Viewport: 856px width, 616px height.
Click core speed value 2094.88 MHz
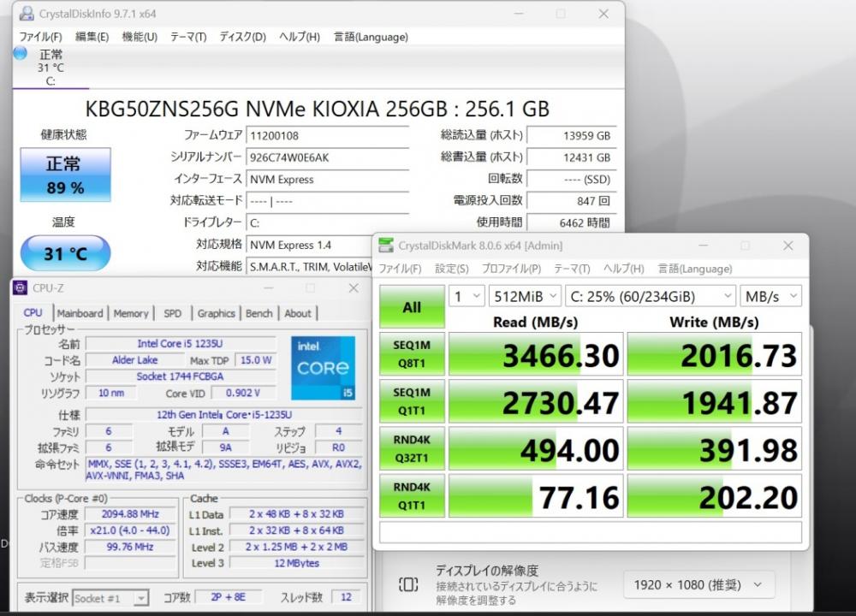(x=130, y=514)
